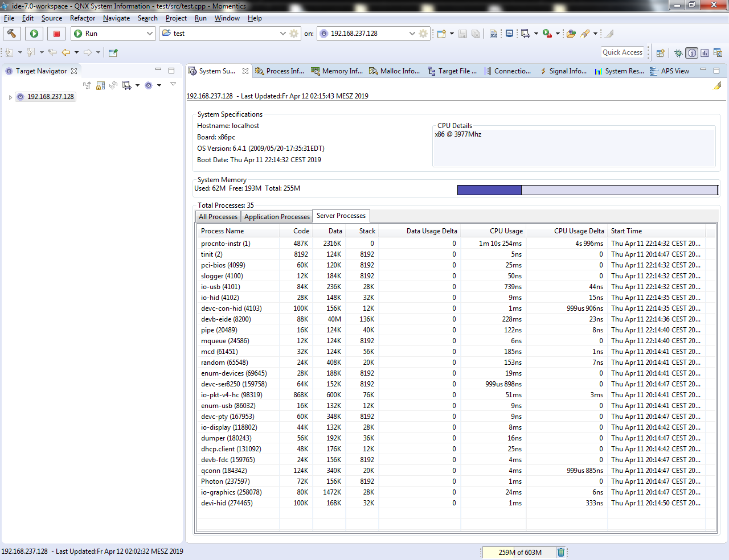Open the Navigate menu
Viewport: 729px width, 560px height.
tap(116, 18)
